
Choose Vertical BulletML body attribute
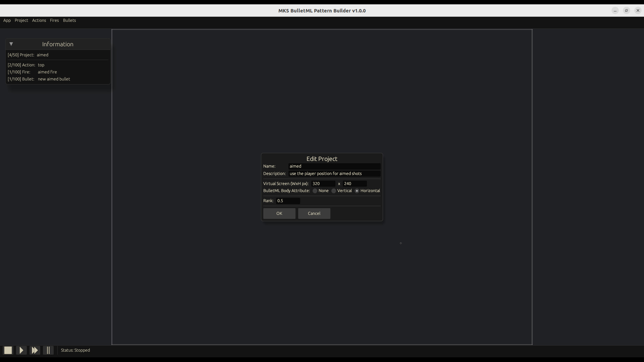pyautogui.click(x=334, y=191)
